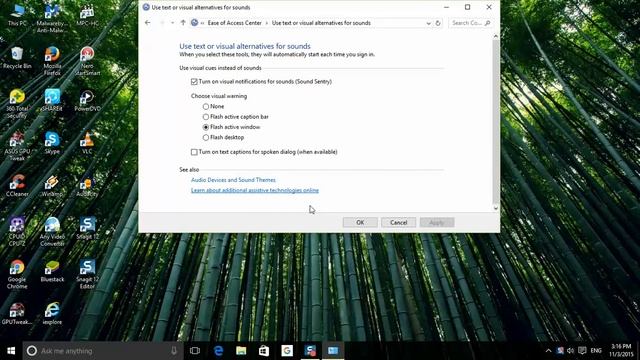
Task: Select the Winamp desktop shortcut
Action: pos(52,186)
